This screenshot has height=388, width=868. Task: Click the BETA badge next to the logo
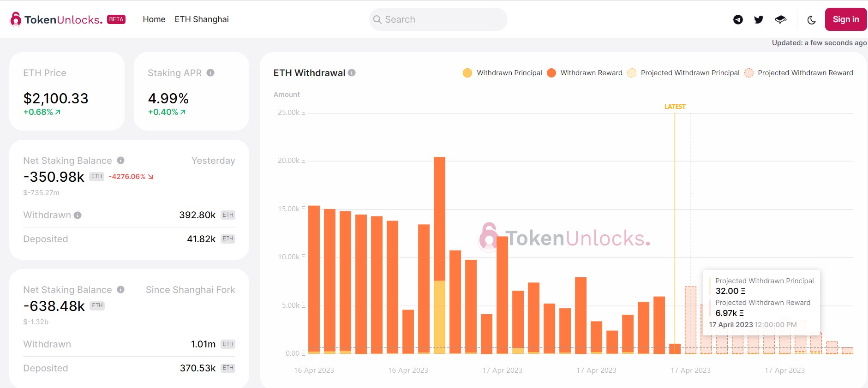click(x=116, y=19)
